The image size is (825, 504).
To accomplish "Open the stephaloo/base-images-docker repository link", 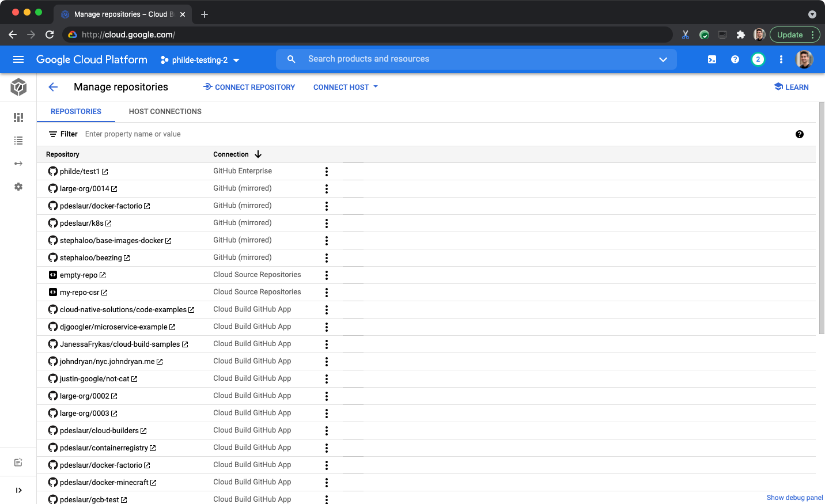I will (112, 241).
